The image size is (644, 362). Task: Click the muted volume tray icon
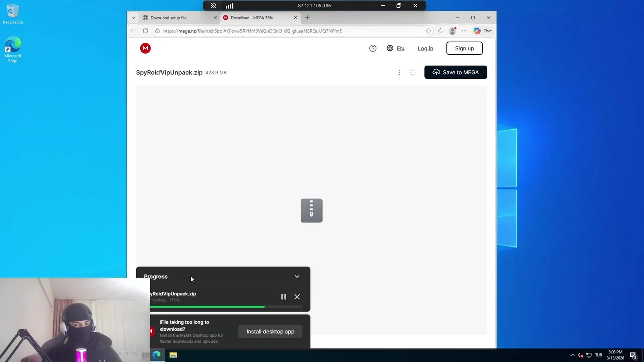tap(580, 355)
